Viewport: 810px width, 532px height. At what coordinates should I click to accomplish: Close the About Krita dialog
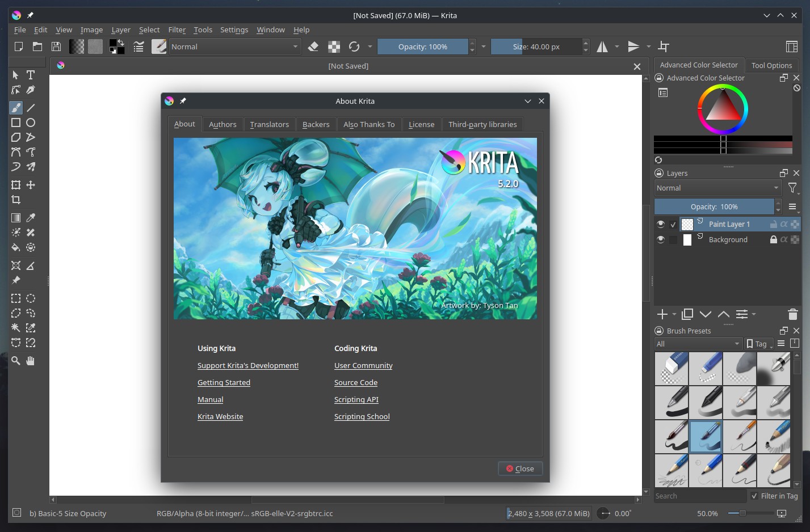click(520, 468)
